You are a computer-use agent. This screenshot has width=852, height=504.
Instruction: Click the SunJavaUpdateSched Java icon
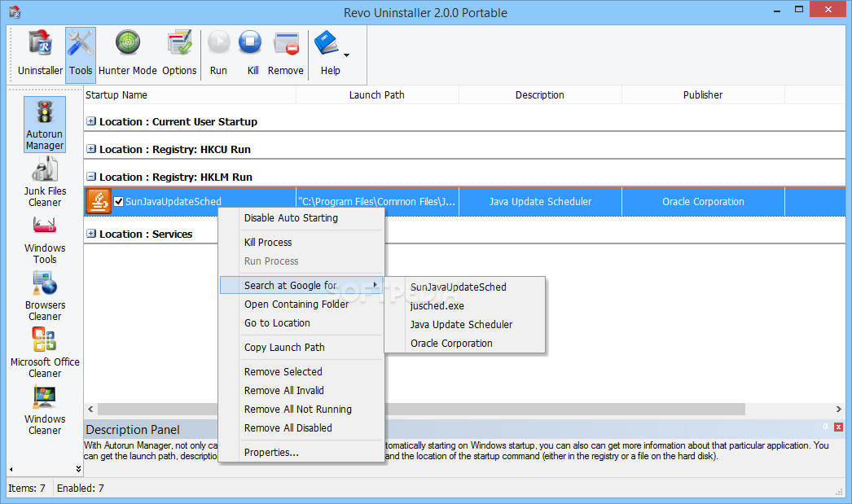(99, 201)
